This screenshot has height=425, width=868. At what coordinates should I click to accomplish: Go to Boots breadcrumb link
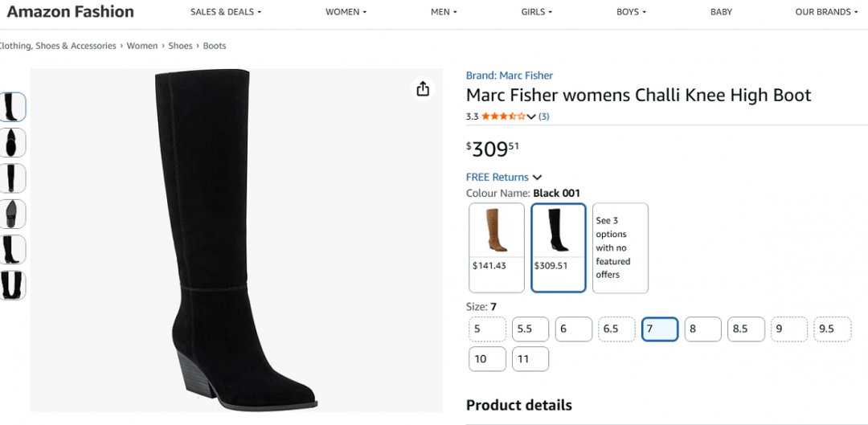pos(215,46)
